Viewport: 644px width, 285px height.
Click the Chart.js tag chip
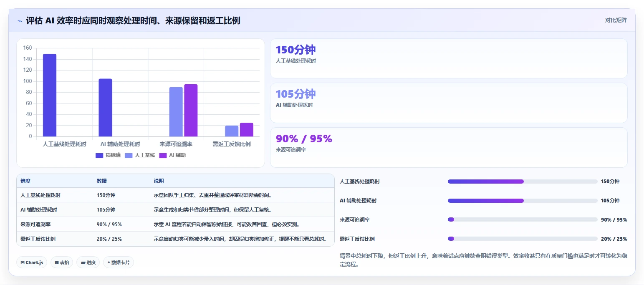coord(32,262)
